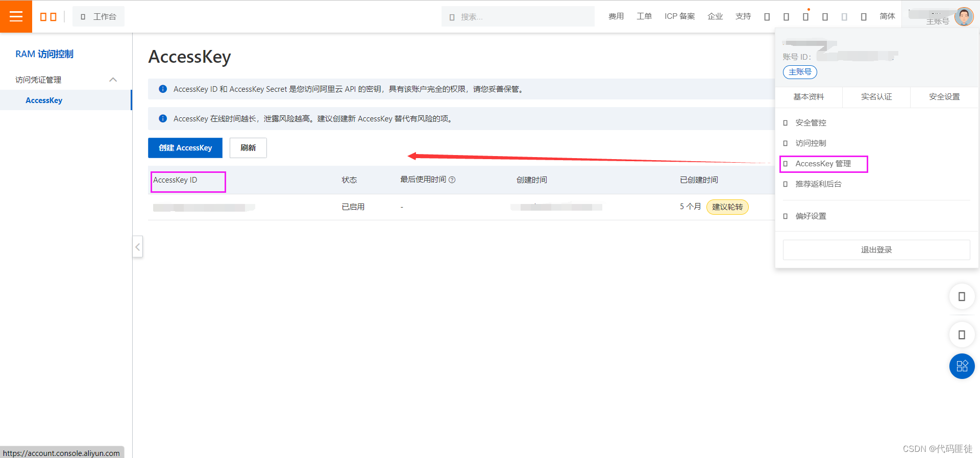Click info icon of the 泄露风险 notice

163,118
